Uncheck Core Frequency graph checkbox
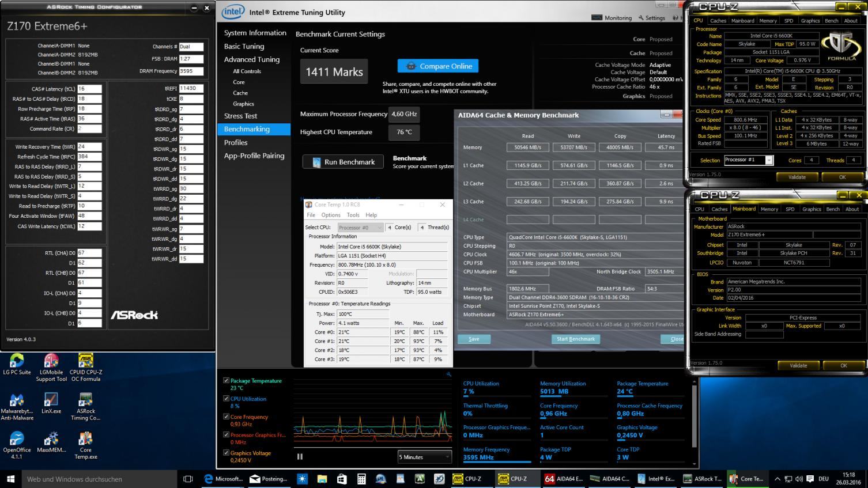This screenshot has width=868, height=488. click(x=226, y=416)
